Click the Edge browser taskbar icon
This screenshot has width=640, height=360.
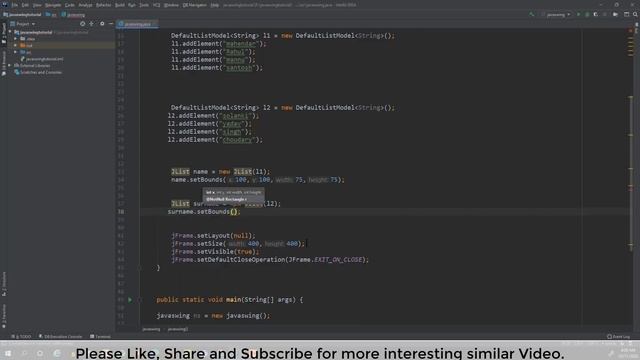coord(57,353)
